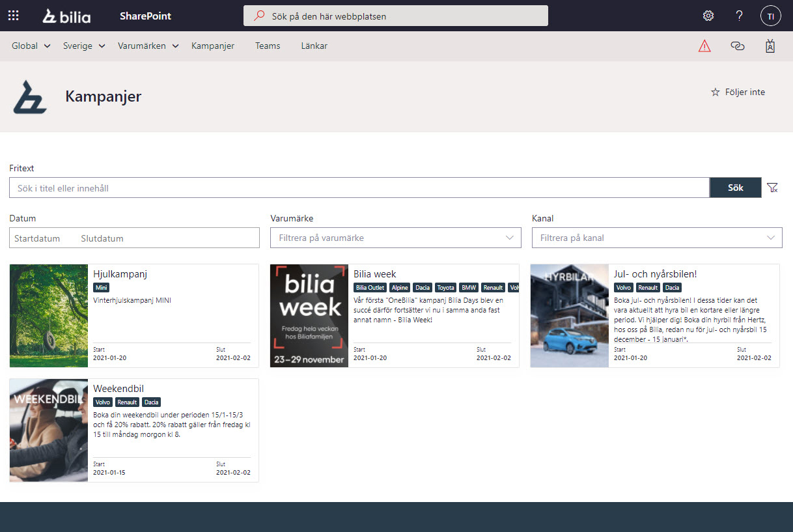Open the Länkar navigation item
This screenshot has width=793, height=532.
tap(314, 46)
